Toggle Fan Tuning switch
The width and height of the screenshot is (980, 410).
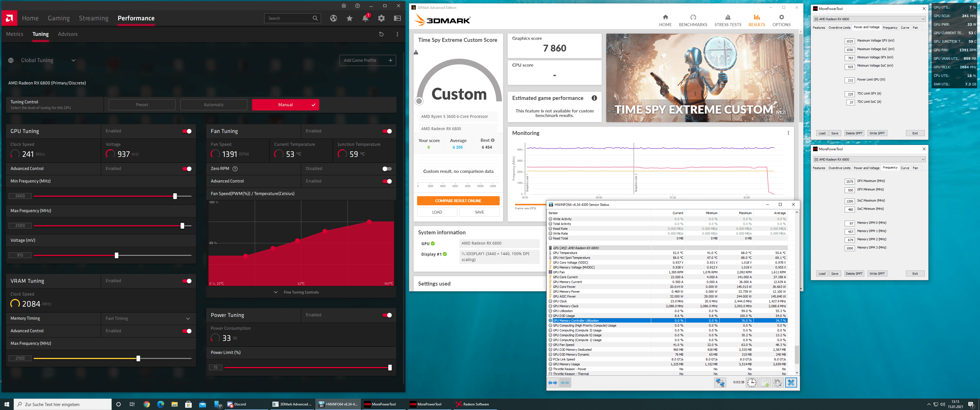pyautogui.click(x=387, y=131)
